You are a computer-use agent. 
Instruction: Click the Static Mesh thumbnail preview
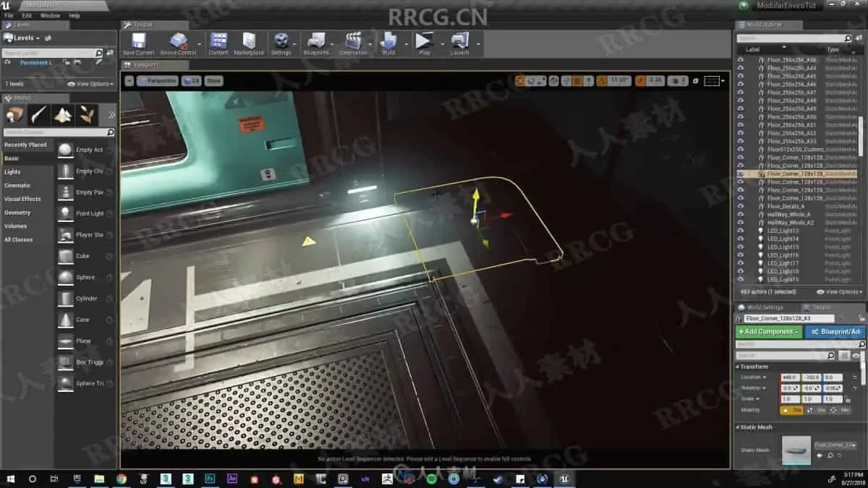tap(796, 450)
